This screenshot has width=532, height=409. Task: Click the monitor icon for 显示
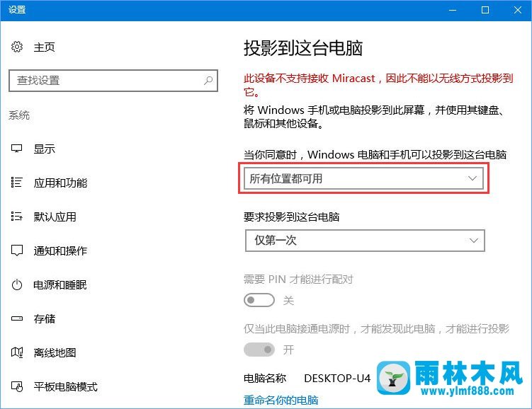[16, 149]
